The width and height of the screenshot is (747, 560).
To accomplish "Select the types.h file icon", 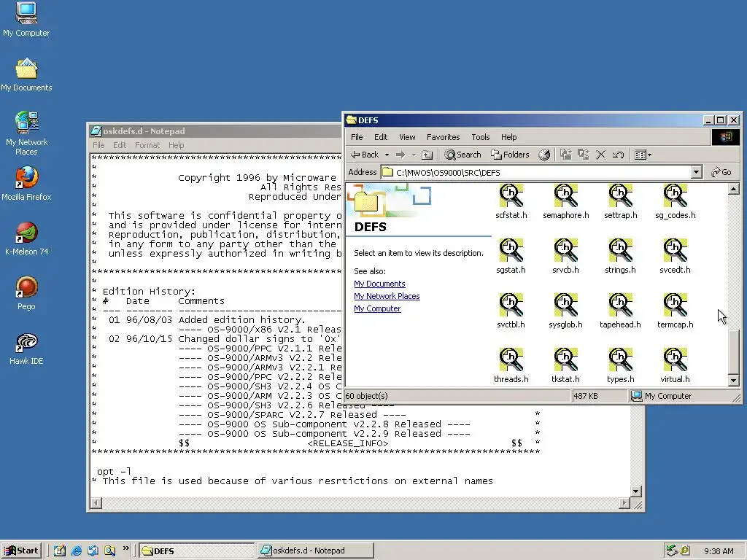I will [x=620, y=360].
